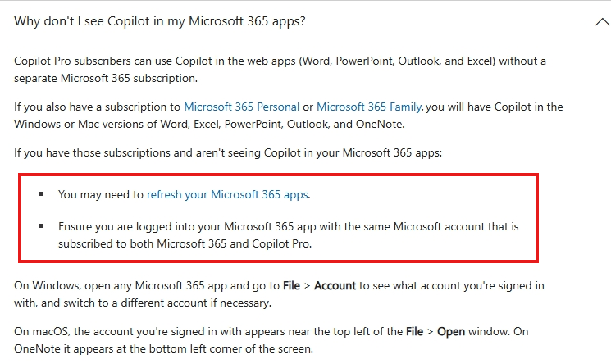Open the "refresh your Microsoft 365 apps" link
611x364 pixels.
point(228,194)
